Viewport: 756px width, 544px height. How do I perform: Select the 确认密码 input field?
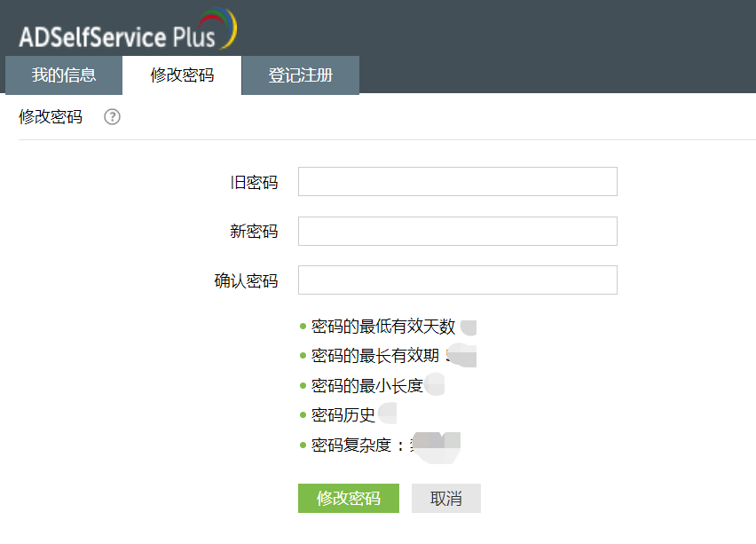coord(457,280)
